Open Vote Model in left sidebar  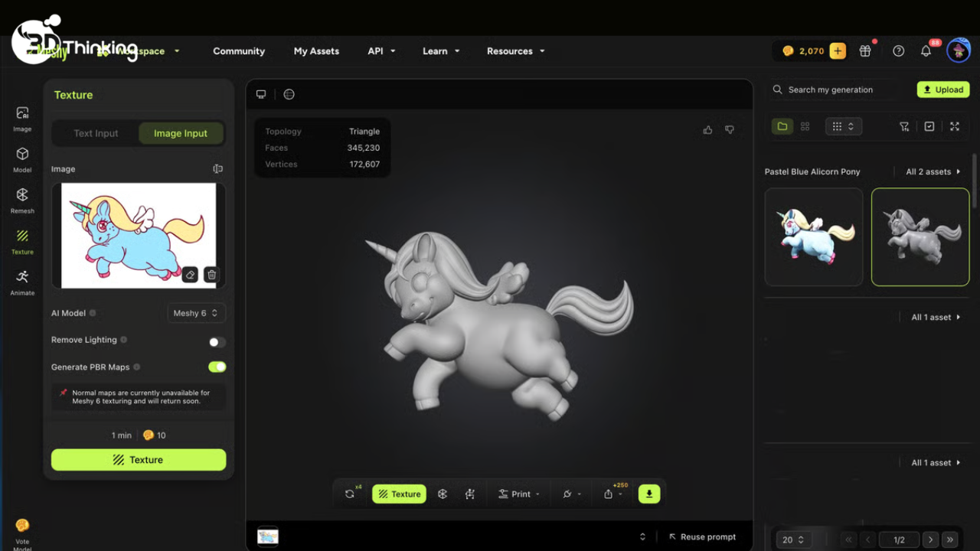[22, 533]
